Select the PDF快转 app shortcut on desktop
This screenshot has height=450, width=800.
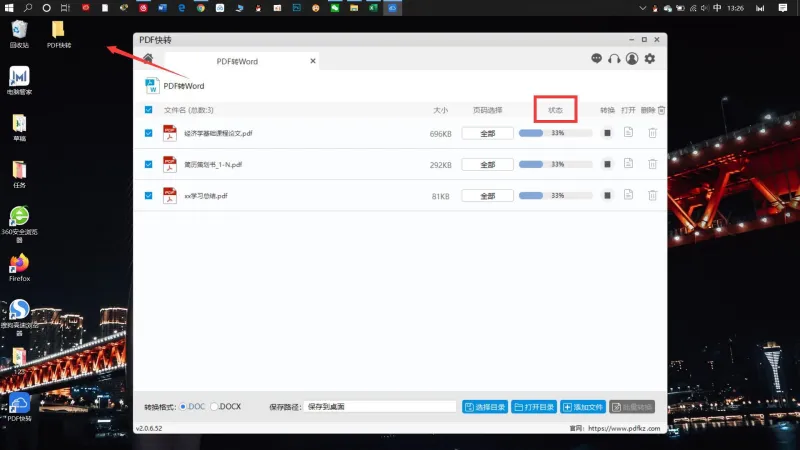point(19,407)
